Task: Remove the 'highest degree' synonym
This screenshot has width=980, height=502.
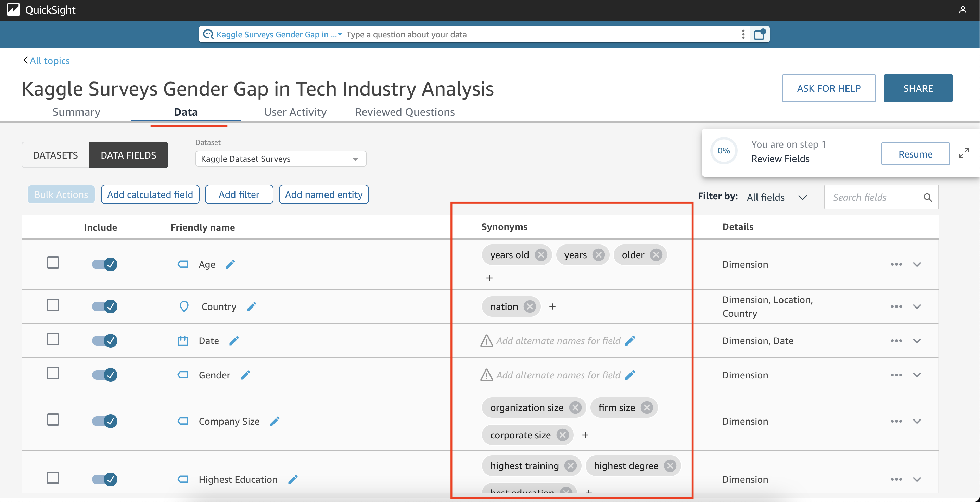Action: click(670, 465)
